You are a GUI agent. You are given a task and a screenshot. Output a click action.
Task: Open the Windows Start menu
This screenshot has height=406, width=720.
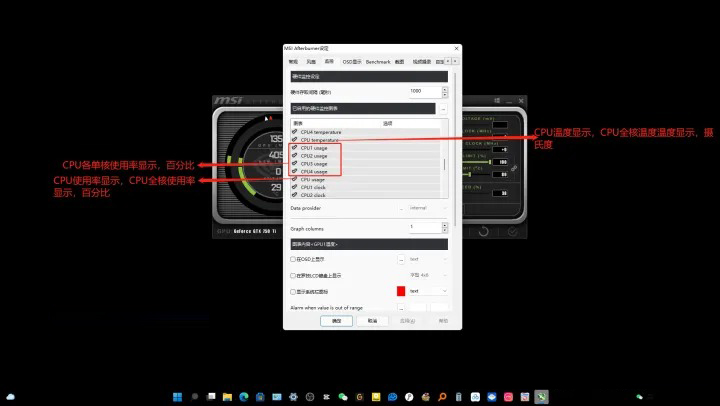tap(178, 397)
